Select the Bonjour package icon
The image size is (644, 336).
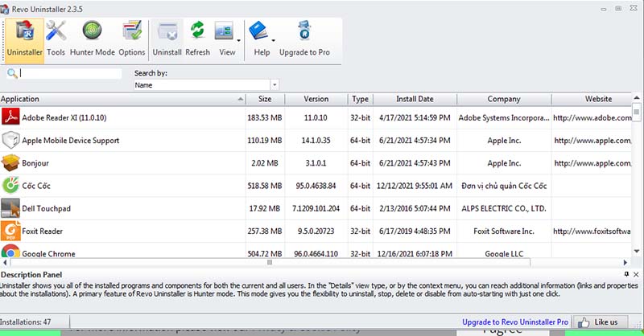coord(10,163)
